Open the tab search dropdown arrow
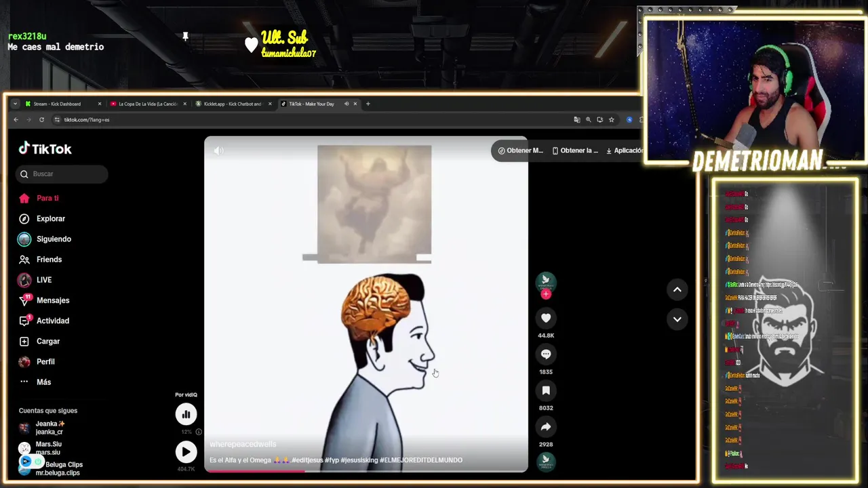 tap(15, 104)
